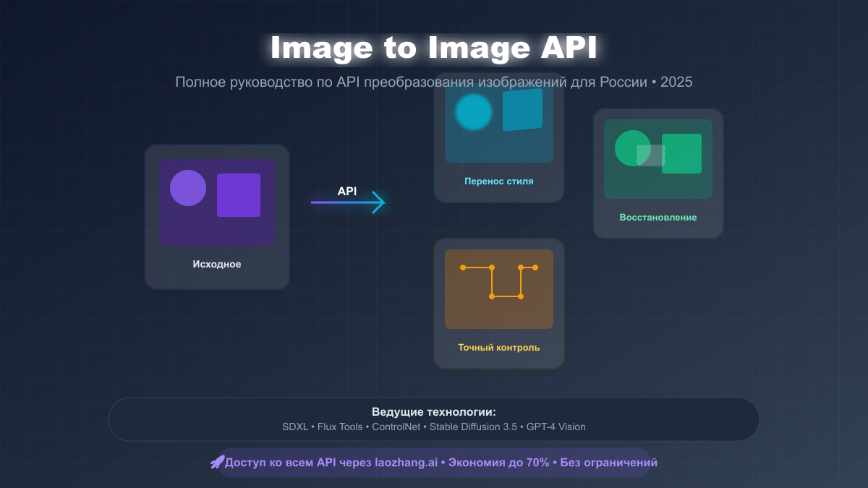Choose the Точный контроль label
This screenshot has height=488, width=868.
point(499,348)
